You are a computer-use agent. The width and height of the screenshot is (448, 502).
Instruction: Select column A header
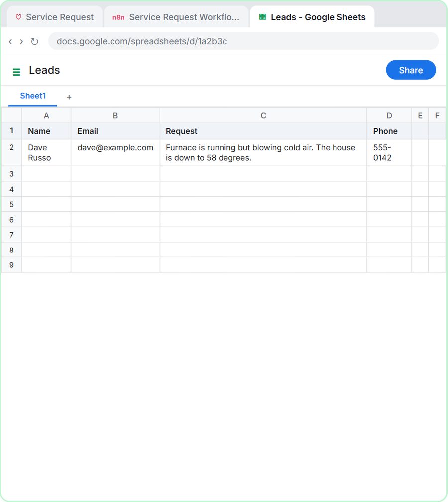[x=46, y=115]
